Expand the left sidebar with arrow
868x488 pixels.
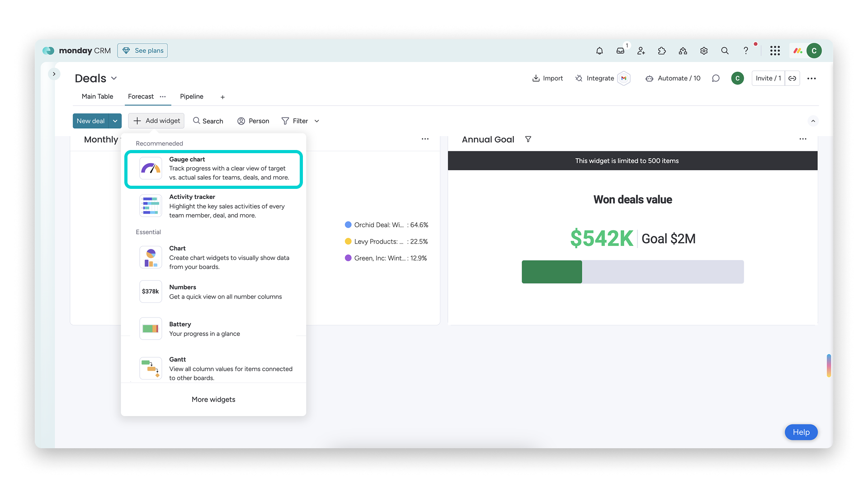[54, 74]
